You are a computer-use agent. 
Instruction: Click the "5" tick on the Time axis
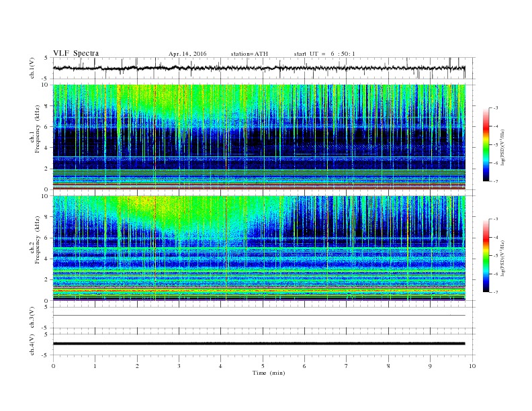(x=263, y=366)
